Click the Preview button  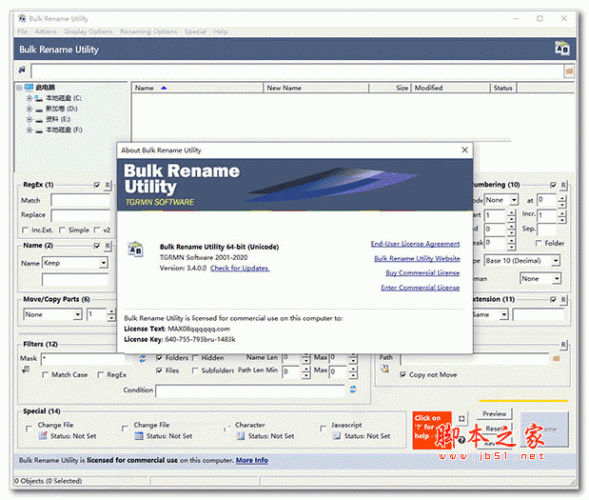(x=494, y=414)
